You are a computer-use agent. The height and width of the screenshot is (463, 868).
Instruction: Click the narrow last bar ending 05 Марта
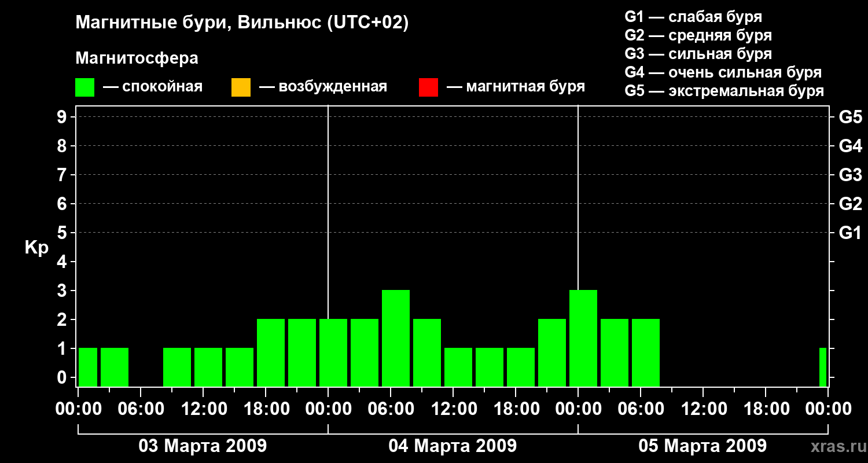coord(823,367)
